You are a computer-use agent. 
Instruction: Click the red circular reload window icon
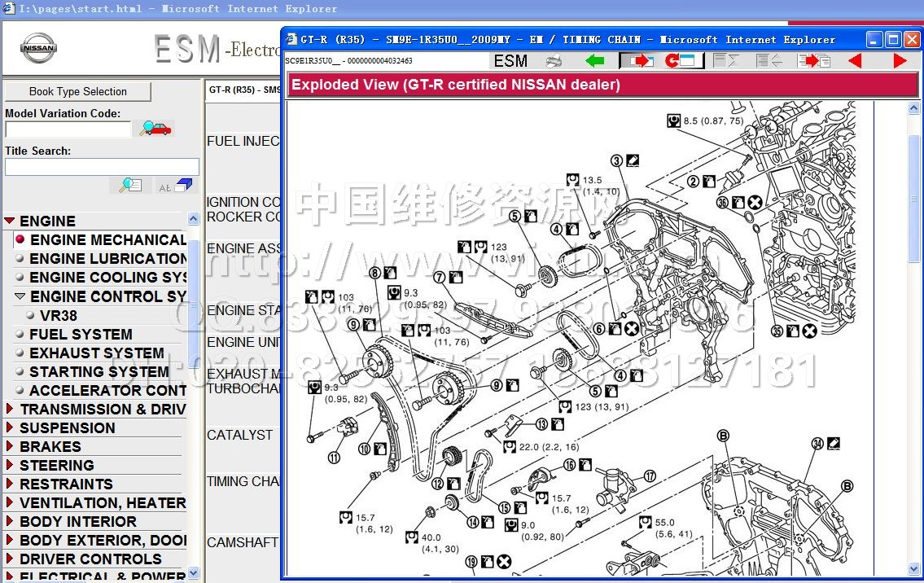click(x=681, y=61)
